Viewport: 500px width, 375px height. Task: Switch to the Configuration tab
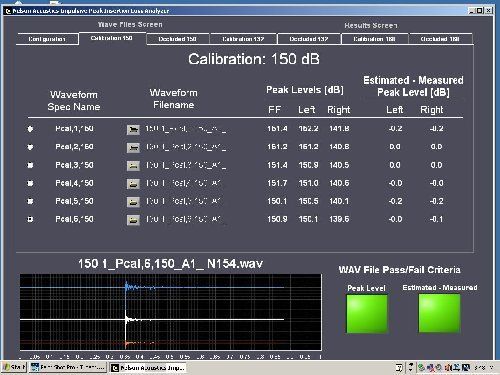pyautogui.click(x=47, y=39)
